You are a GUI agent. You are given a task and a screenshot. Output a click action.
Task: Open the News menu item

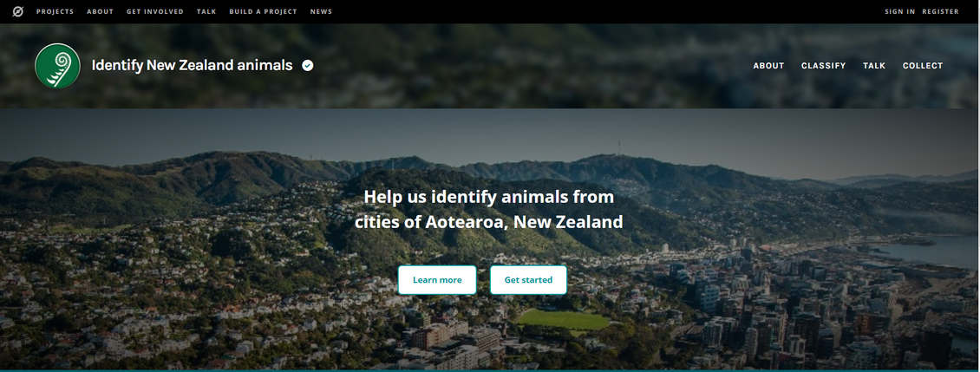[x=321, y=12]
